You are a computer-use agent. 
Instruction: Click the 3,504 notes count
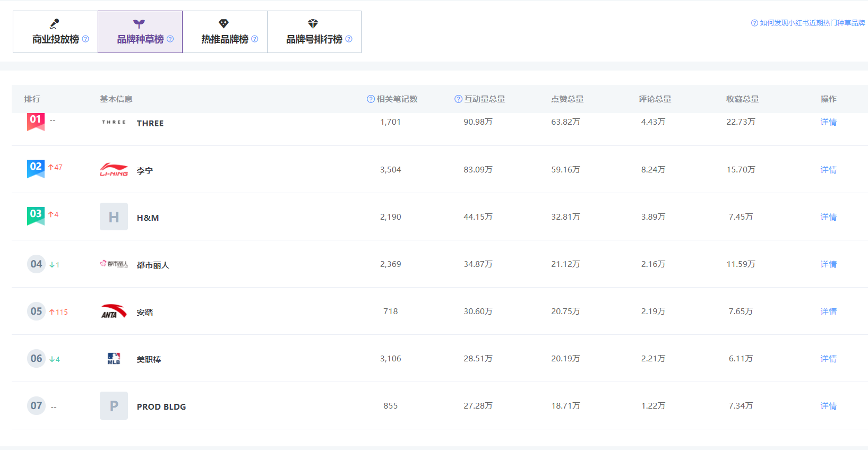pos(390,170)
